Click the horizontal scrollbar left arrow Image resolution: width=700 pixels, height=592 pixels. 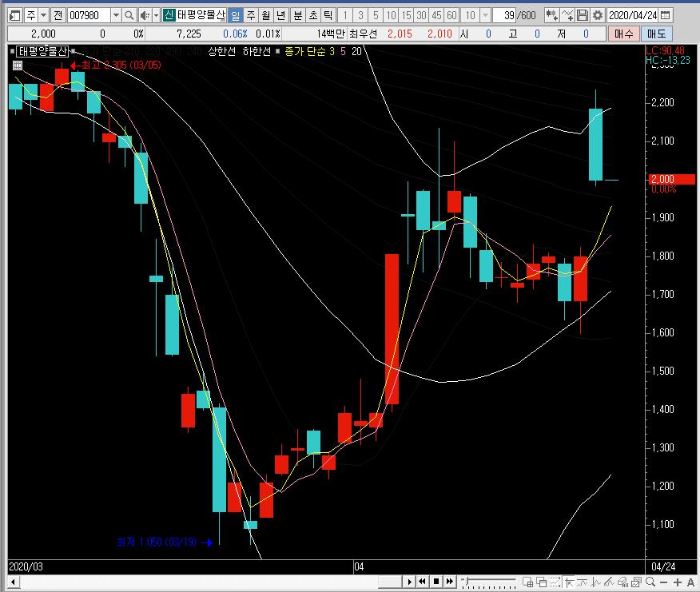(14, 582)
